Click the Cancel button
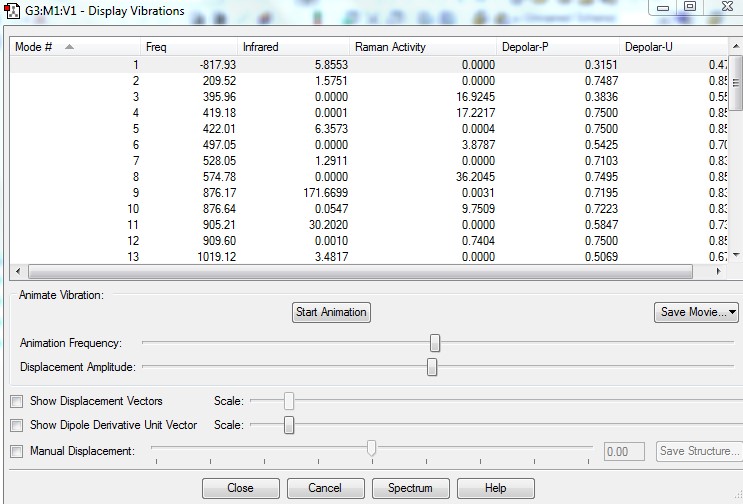Image resolution: width=743 pixels, height=504 pixels. [x=326, y=488]
